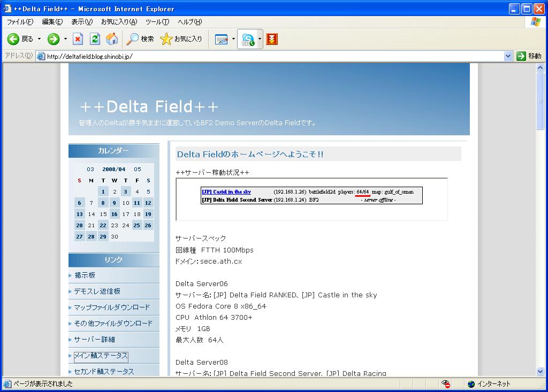Open the Skype button dropdown arrow

point(260,39)
